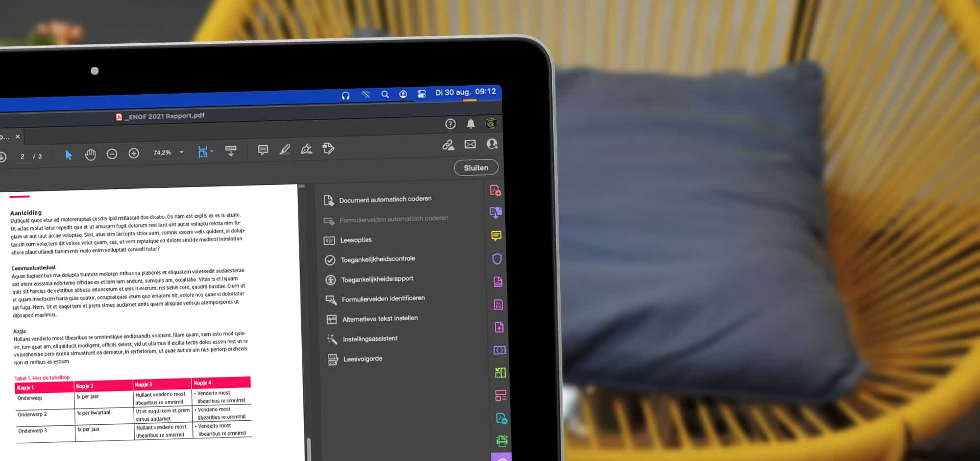The image size is (980, 461).
Task: Open yellow Comment sidebar tool
Action: pos(496,236)
